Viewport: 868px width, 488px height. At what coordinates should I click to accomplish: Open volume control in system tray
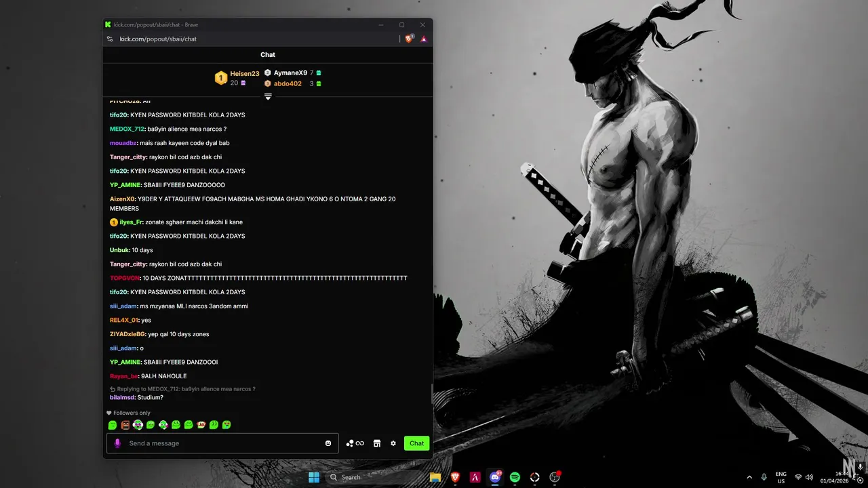pos(809,477)
